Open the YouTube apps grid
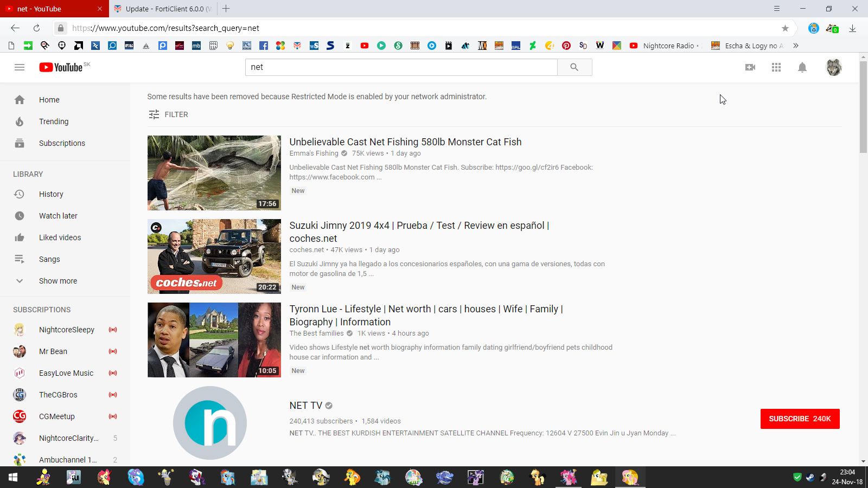This screenshot has width=868, height=488. click(x=776, y=67)
